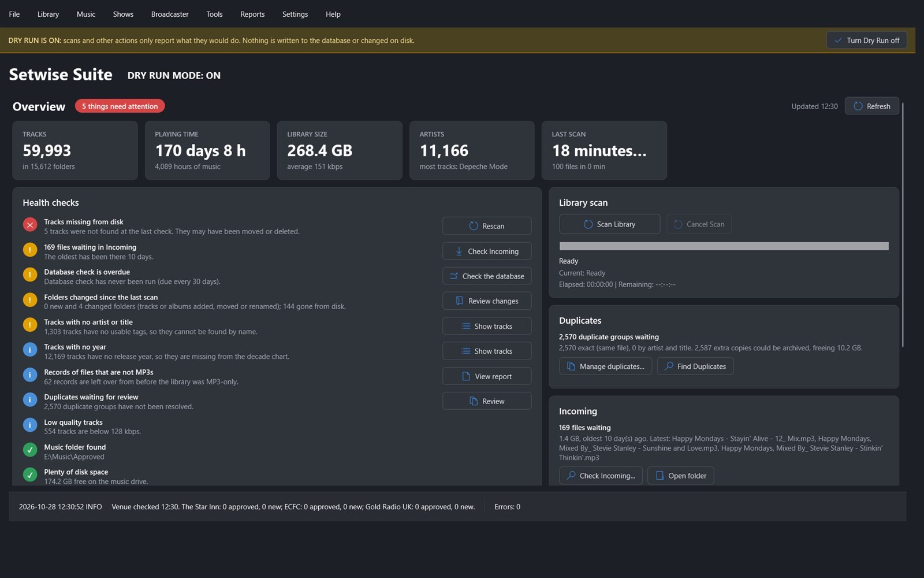
Task: Click the info icon for Low quality tracks
Action: 30,425
